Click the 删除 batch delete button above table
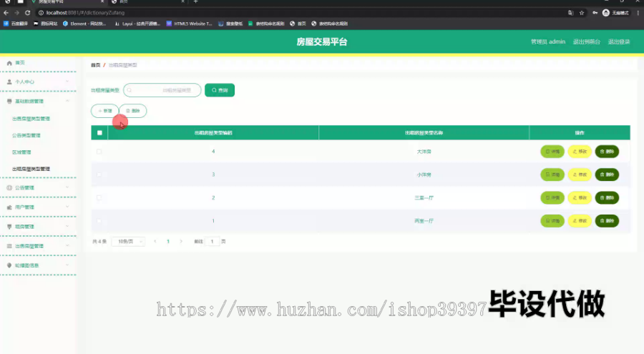 point(132,111)
